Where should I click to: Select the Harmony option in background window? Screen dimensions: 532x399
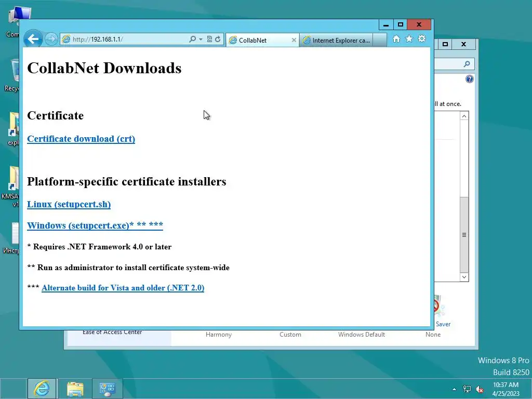point(219,335)
